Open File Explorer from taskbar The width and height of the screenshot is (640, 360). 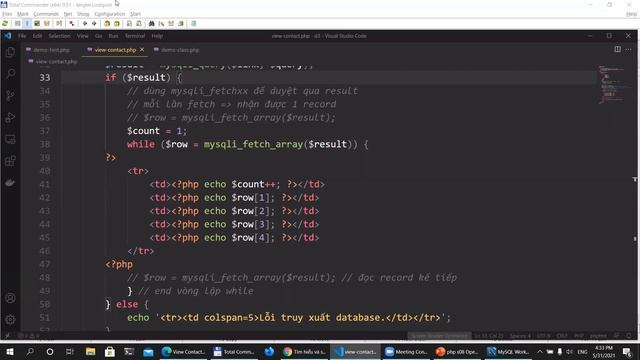(x=90, y=351)
